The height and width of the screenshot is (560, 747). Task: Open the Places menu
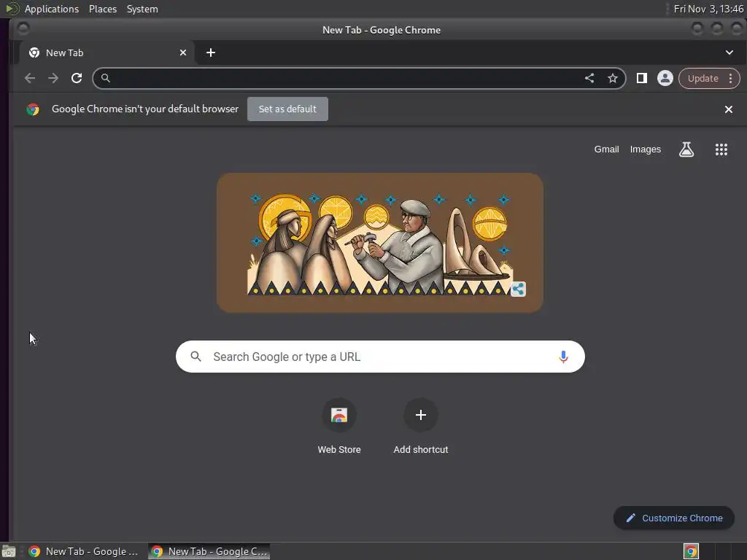click(103, 9)
